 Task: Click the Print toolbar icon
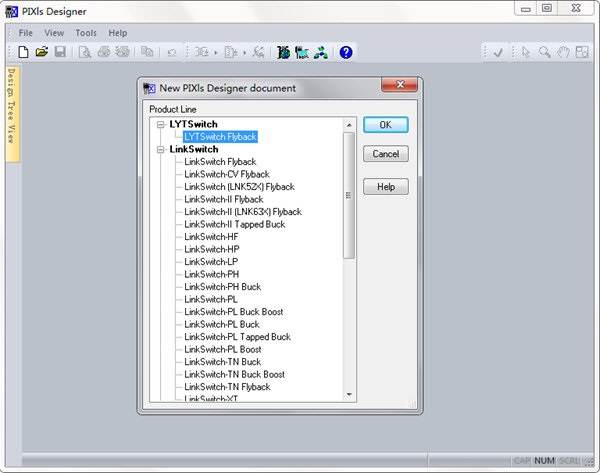click(x=104, y=52)
